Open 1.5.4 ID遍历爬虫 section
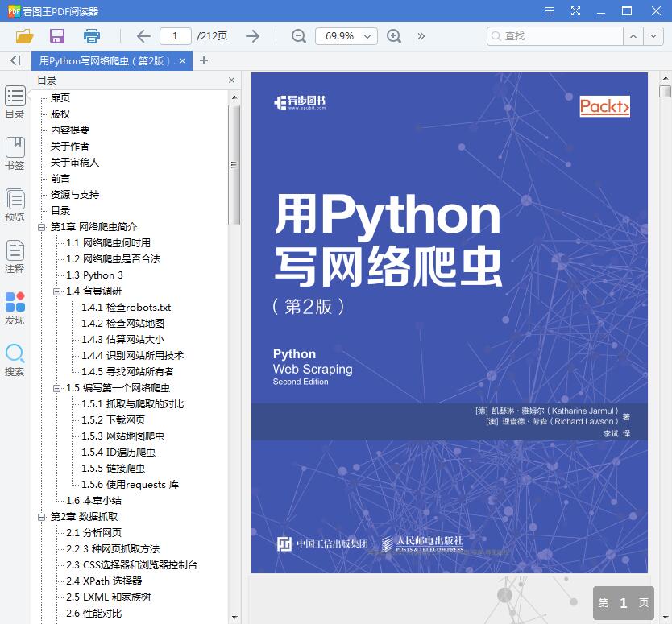 pos(118,453)
